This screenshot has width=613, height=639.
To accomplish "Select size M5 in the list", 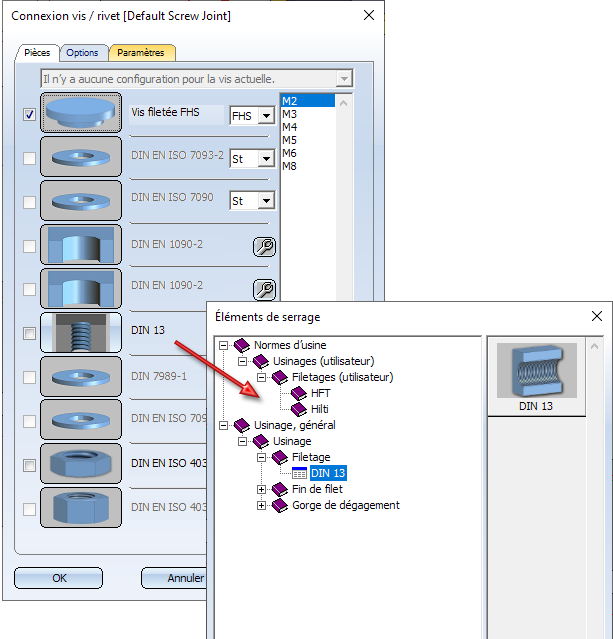I will point(308,140).
